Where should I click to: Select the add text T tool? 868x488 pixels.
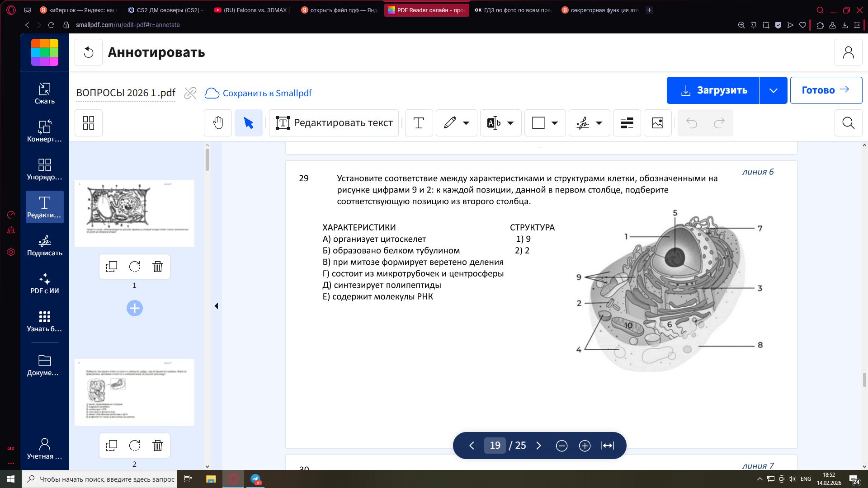pos(419,123)
